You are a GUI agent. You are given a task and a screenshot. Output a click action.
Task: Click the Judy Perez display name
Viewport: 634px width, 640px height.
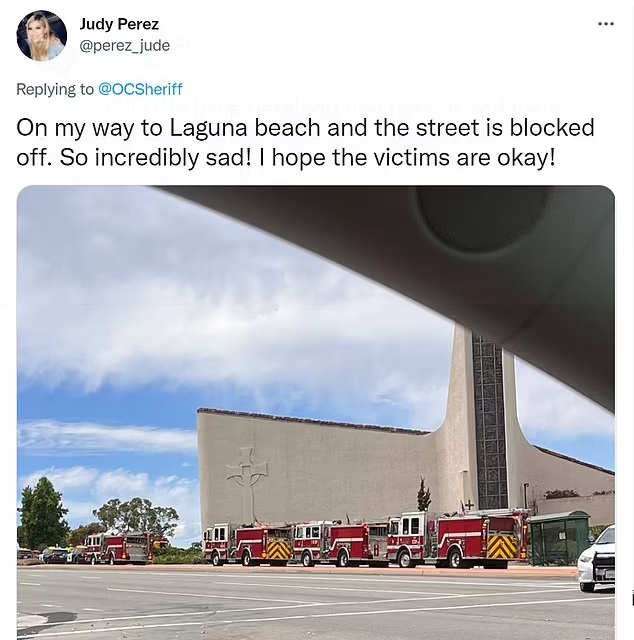point(119,24)
